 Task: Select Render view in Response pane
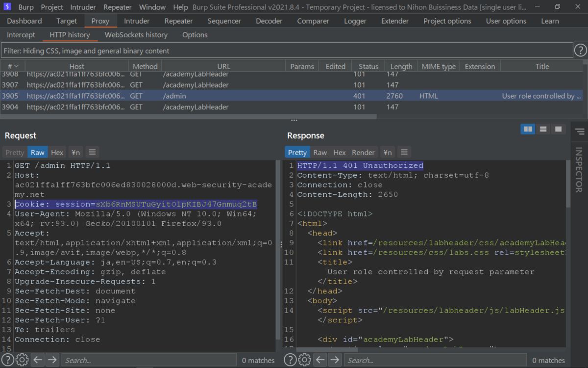[x=363, y=152]
